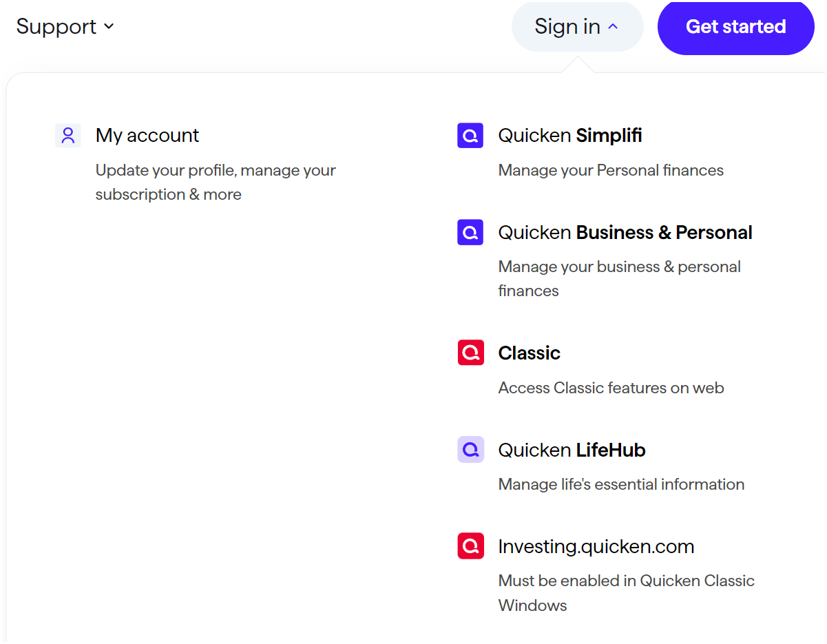Click the red Classic logo icon

[470, 353]
